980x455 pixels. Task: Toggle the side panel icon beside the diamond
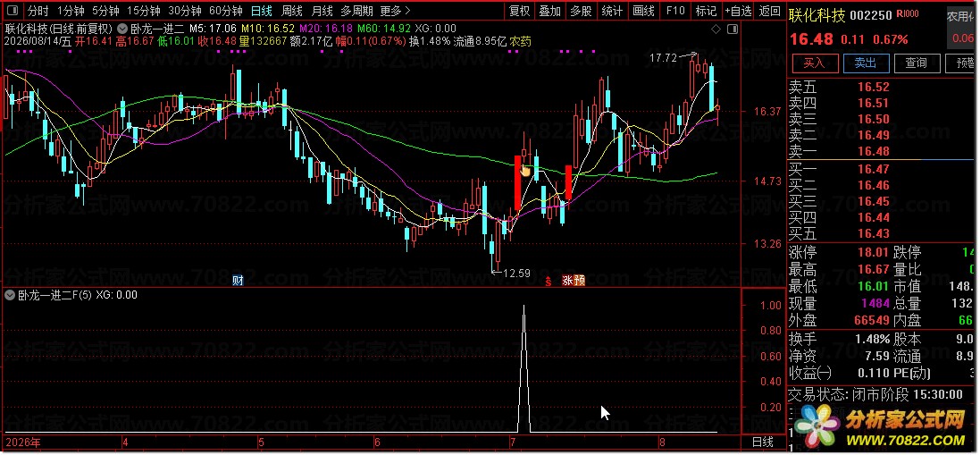733,29
